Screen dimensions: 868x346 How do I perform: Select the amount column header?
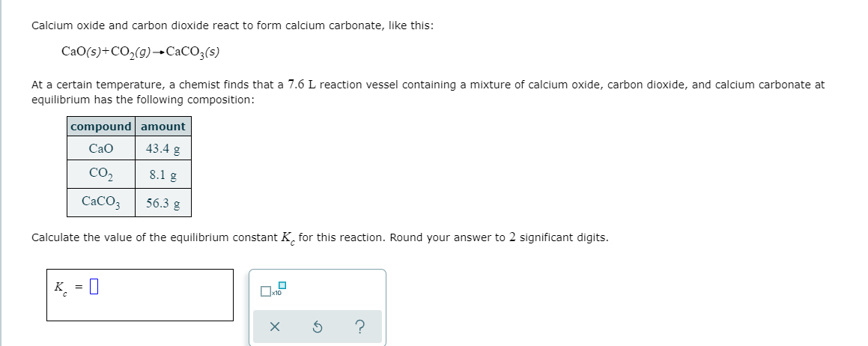point(163,127)
